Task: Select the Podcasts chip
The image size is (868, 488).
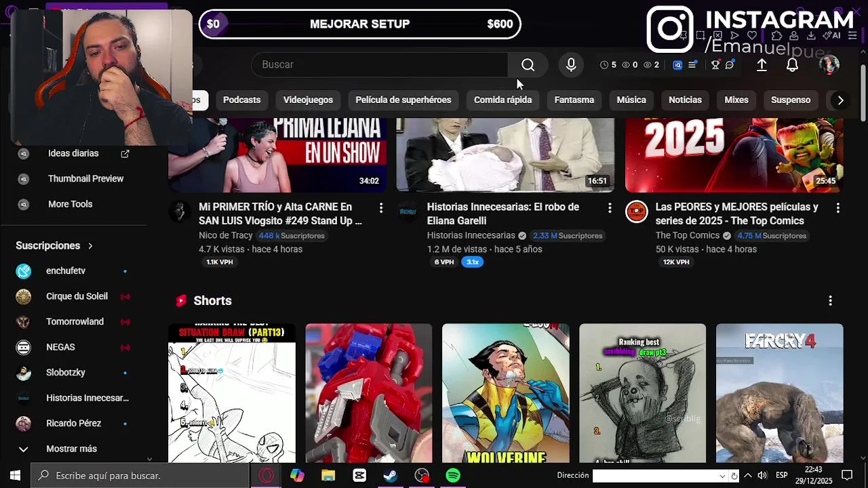Action: click(242, 100)
